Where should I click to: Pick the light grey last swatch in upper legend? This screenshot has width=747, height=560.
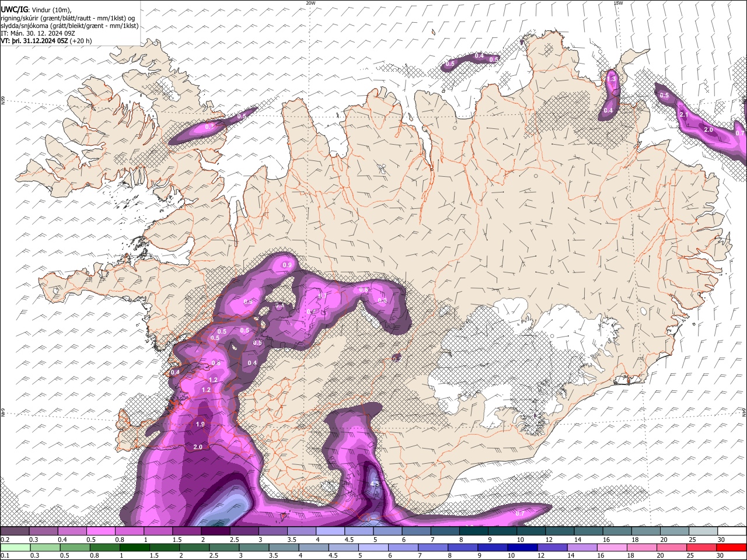703,531
